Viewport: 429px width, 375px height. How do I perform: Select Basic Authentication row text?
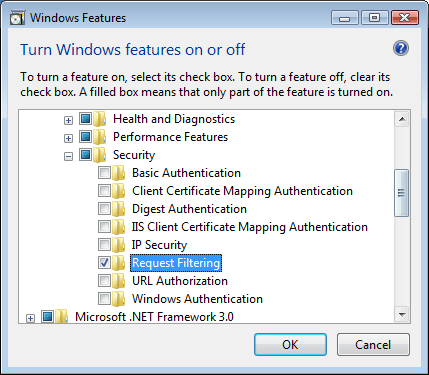tap(186, 173)
